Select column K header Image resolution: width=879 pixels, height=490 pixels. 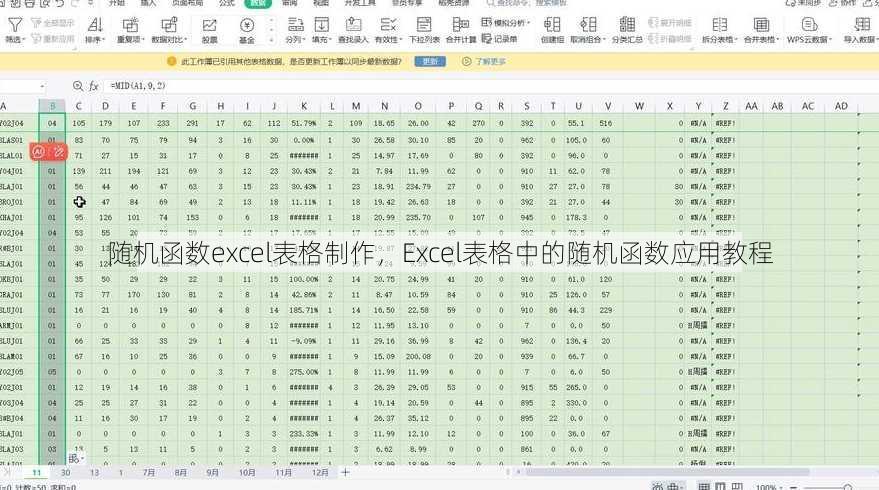point(303,106)
